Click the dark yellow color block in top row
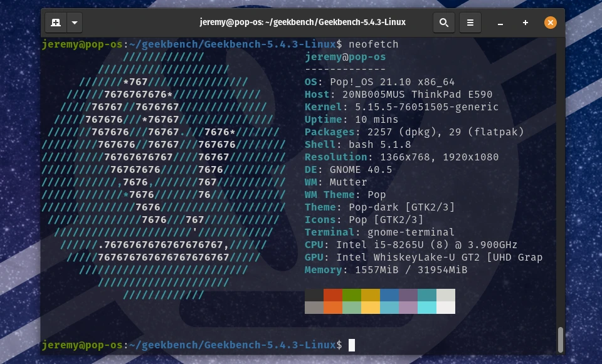 coord(371,295)
